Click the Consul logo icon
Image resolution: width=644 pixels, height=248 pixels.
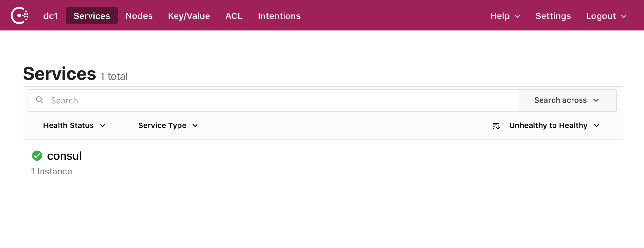(x=20, y=15)
